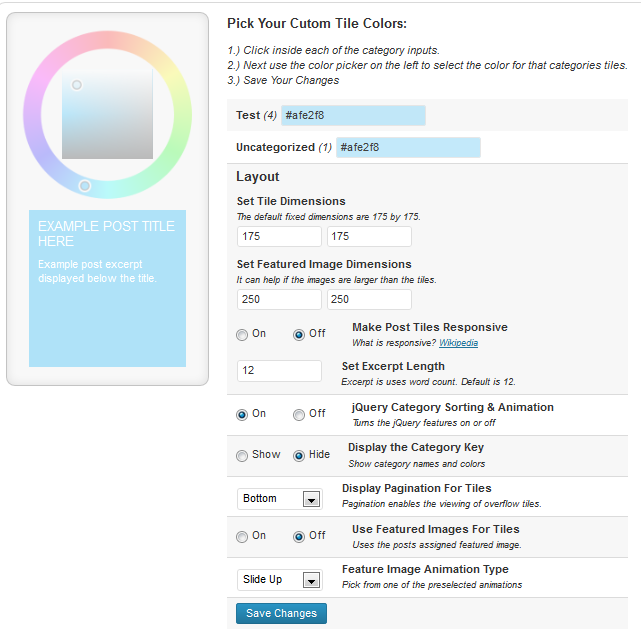Click the second featured image dimension field
This screenshot has width=641, height=632.
coord(369,299)
